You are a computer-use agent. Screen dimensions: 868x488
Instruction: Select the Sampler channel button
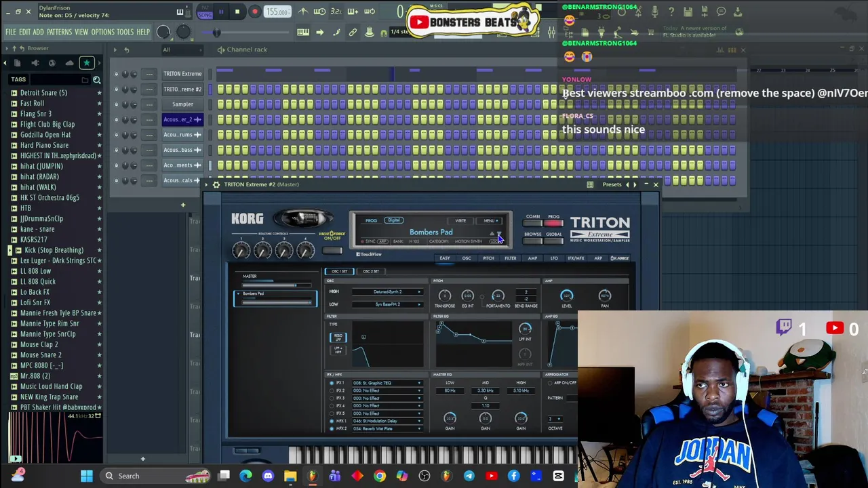tap(182, 104)
